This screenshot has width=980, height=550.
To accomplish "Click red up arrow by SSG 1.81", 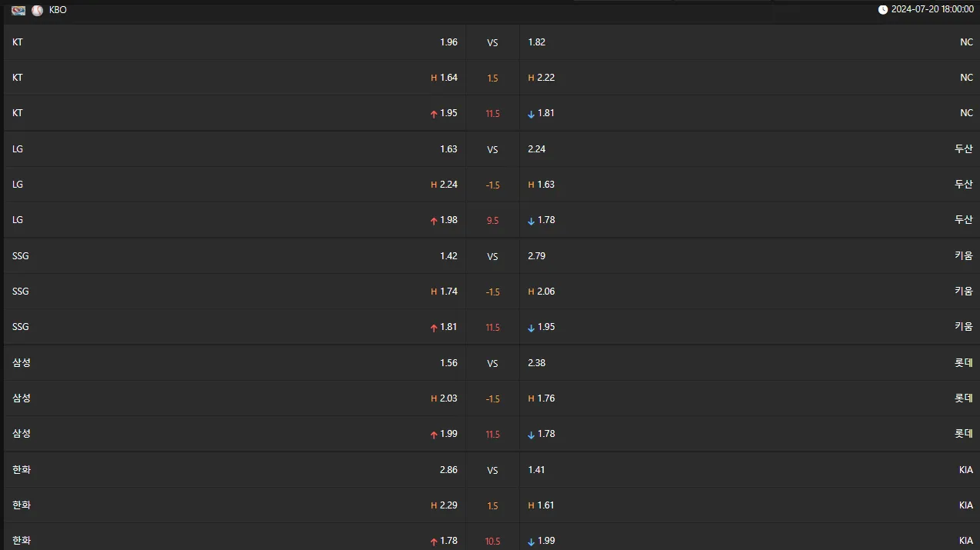I will [x=434, y=328].
